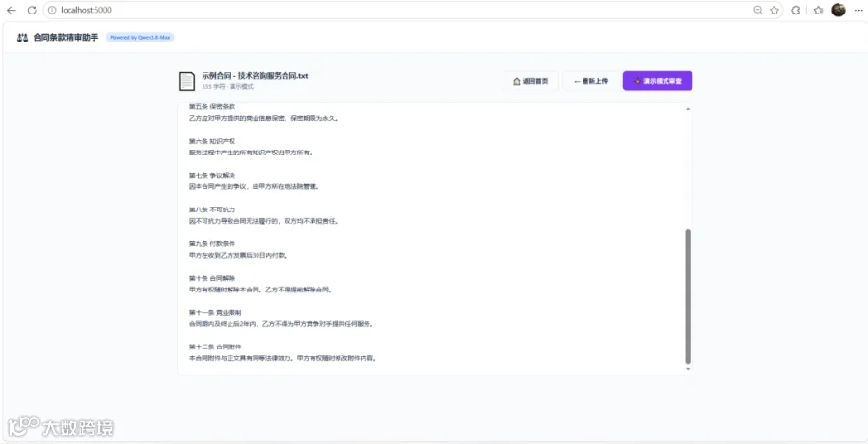Click the contract text scrollbar thumb
The width and height of the screenshot is (868, 444).
coord(688,296)
